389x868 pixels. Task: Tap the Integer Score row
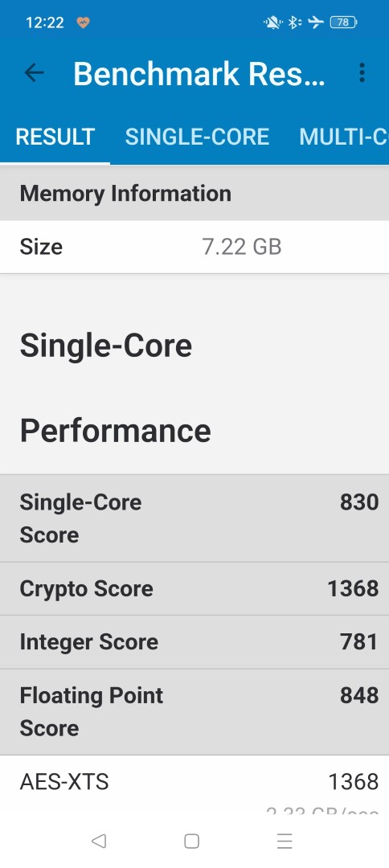[194, 642]
